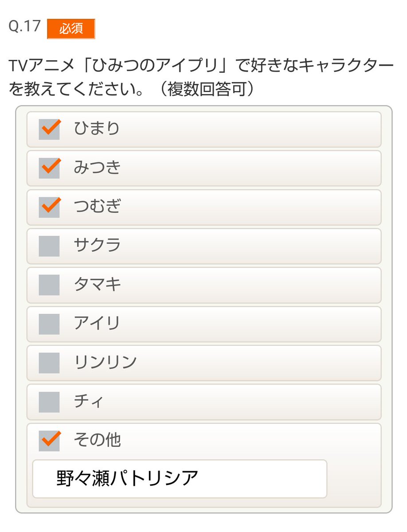The image size is (407, 532).
Task: Uncheck the その他 checkbox
Action: tap(49, 441)
